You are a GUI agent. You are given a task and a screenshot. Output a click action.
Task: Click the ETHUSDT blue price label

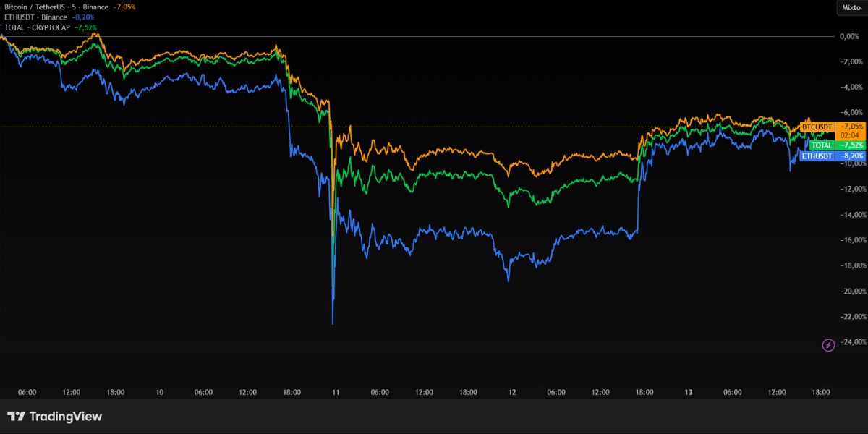817,156
